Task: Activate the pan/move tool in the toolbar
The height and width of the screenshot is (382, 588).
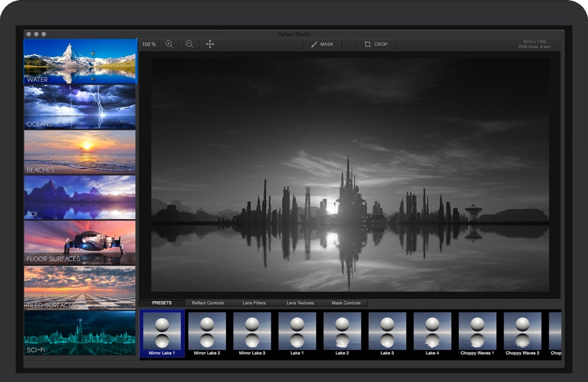Action: (209, 43)
